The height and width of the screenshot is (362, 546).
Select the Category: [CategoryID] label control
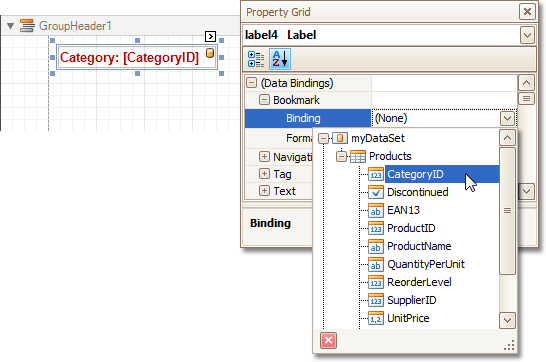[137, 57]
